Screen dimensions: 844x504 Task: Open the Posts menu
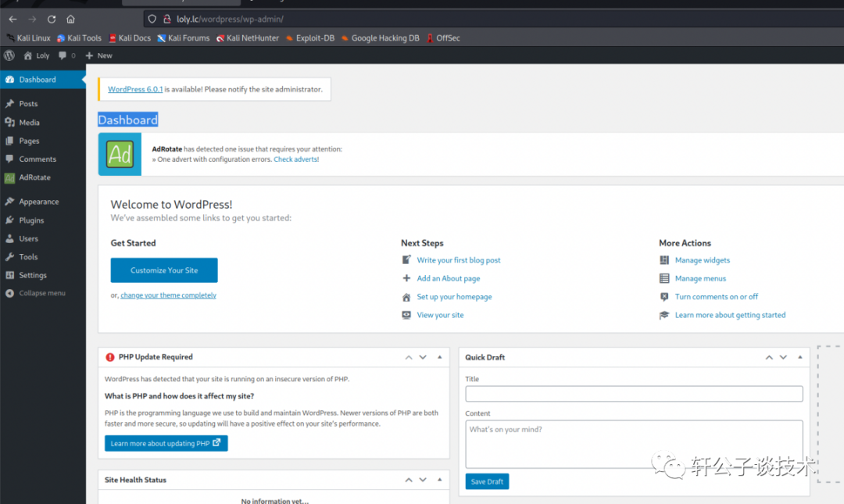point(43,103)
